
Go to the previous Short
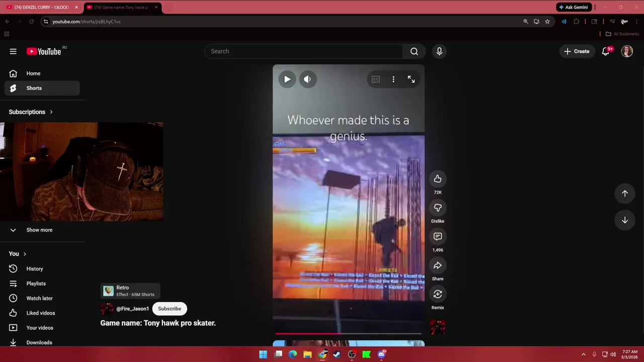point(625,194)
